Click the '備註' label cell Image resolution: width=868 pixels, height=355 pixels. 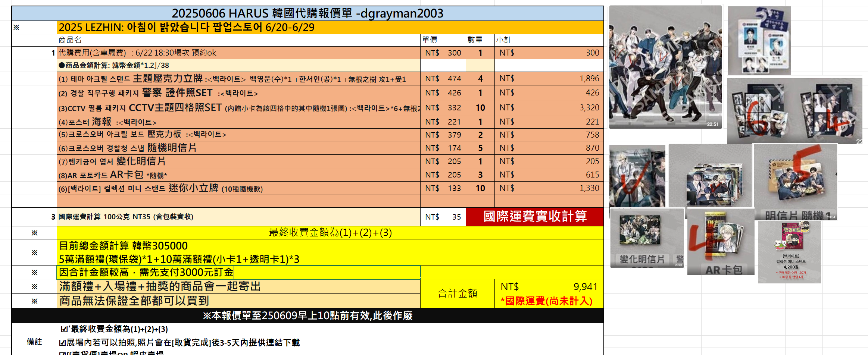coord(34,342)
